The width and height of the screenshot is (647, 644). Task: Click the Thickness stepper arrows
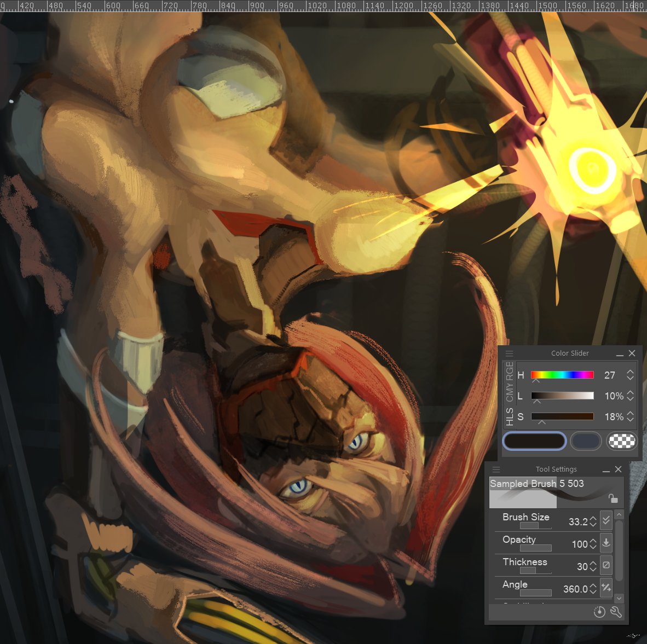coord(593,566)
